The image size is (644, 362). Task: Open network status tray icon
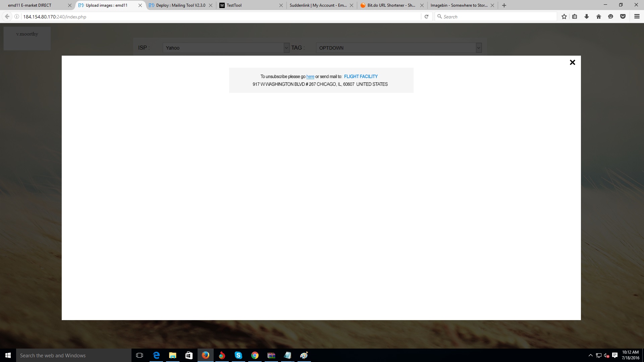pos(599,355)
